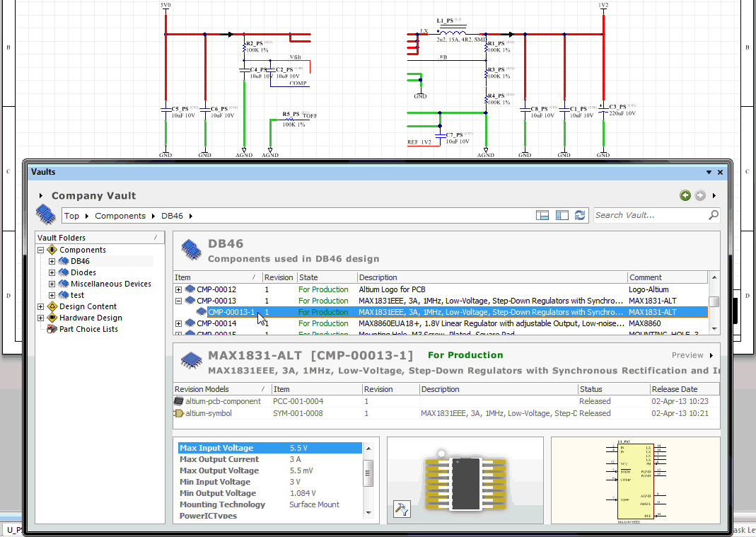The width and height of the screenshot is (756, 537).
Task: Click the DB46 breadcrumb link
Action: [172, 216]
